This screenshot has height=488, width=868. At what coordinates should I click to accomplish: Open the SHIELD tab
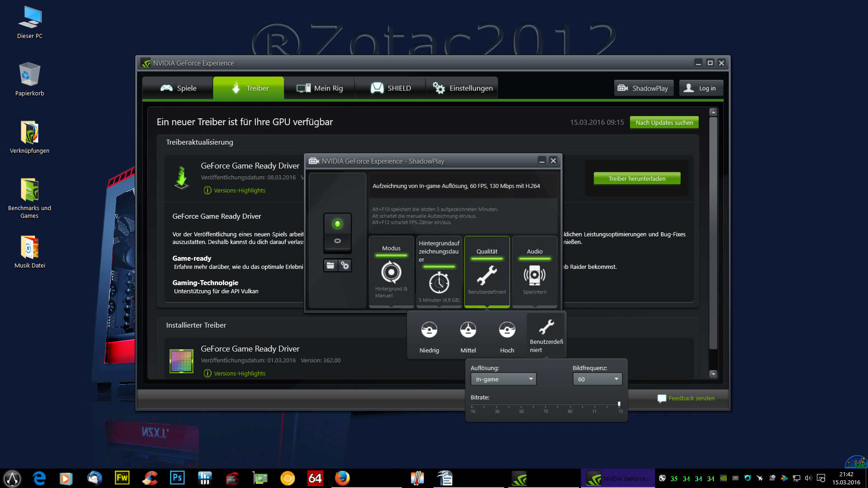point(390,88)
